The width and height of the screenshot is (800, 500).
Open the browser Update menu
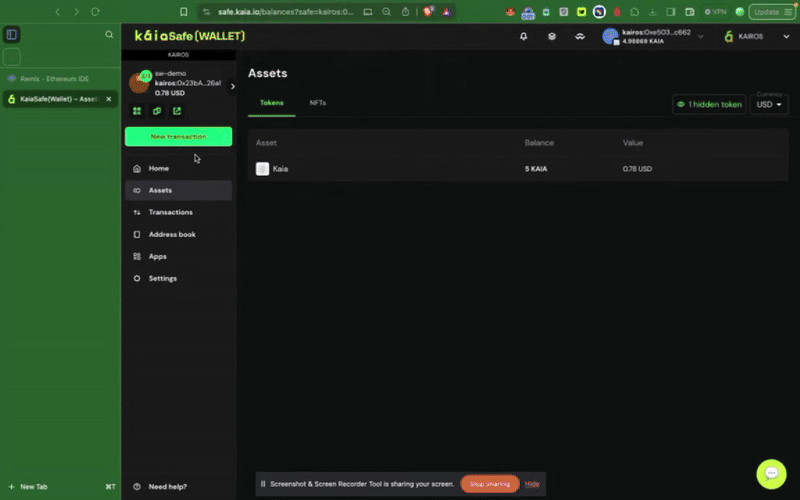771,12
